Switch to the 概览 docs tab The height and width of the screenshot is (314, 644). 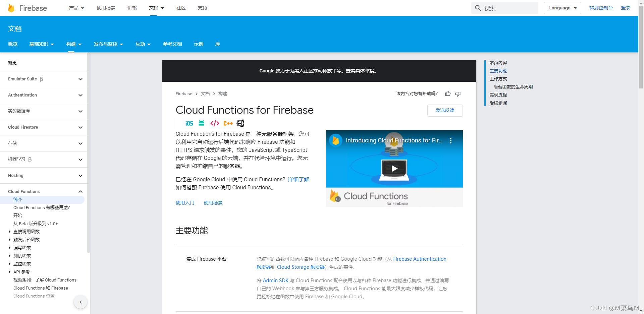(x=13, y=44)
